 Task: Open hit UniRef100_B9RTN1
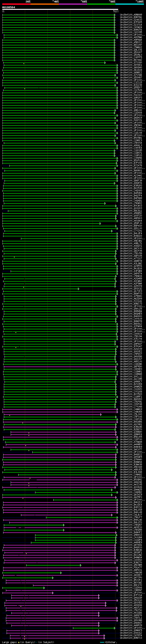(131, 17)
